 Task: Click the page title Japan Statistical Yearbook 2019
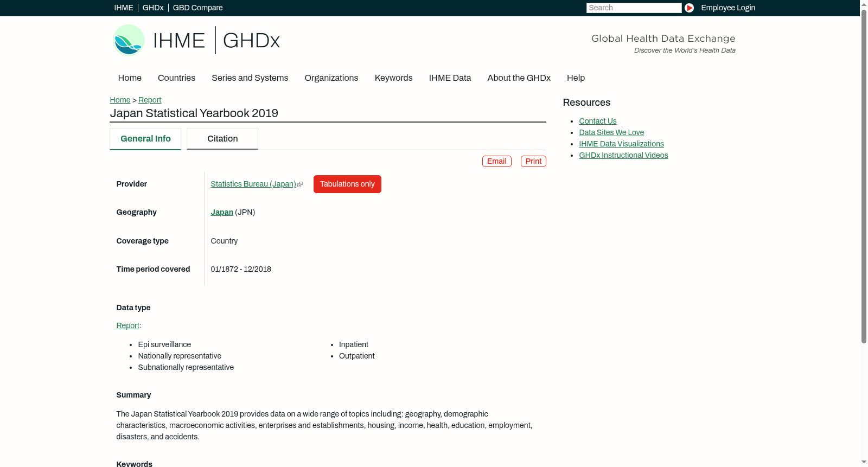[194, 113]
